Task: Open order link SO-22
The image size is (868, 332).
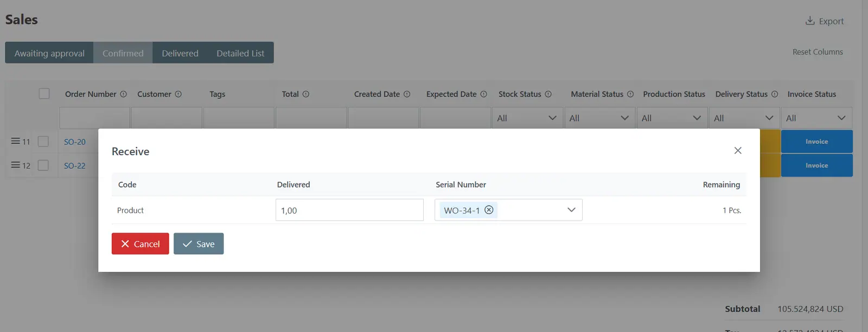Action: pyautogui.click(x=75, y=165)
